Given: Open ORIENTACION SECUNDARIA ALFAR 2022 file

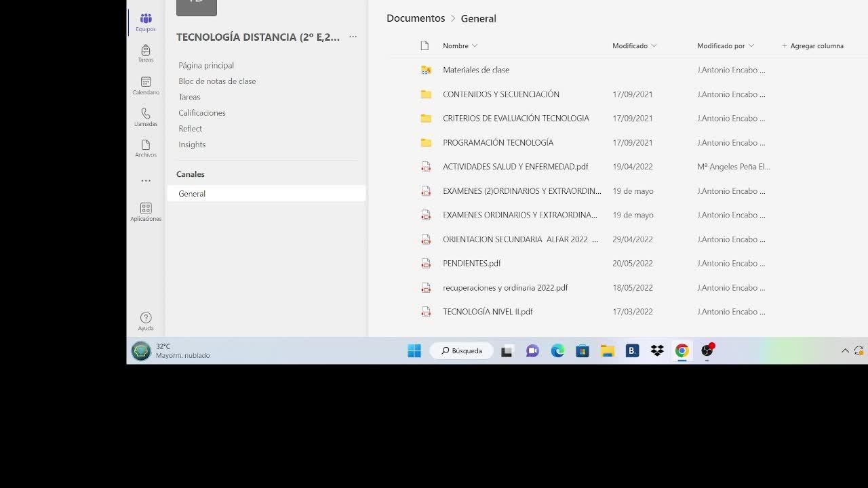Looking at the screenshot, I should [x=520, y=239].
